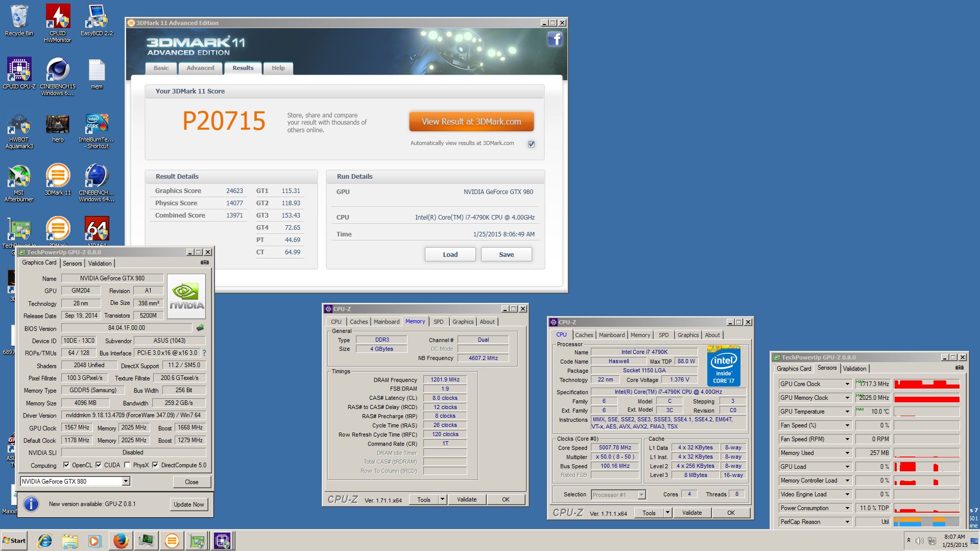Click the Start button on the taskbar

(14, 541)
